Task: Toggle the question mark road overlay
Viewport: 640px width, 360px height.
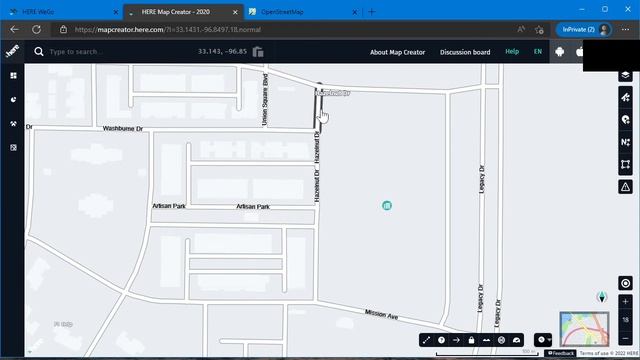Action: pos(441,340)
